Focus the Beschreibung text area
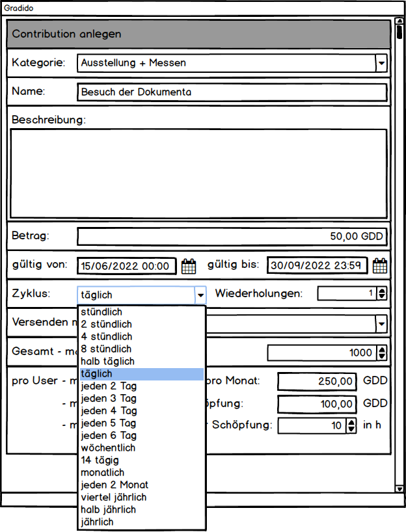This screenshot has height=532, width=406. (x=198, y=174)
